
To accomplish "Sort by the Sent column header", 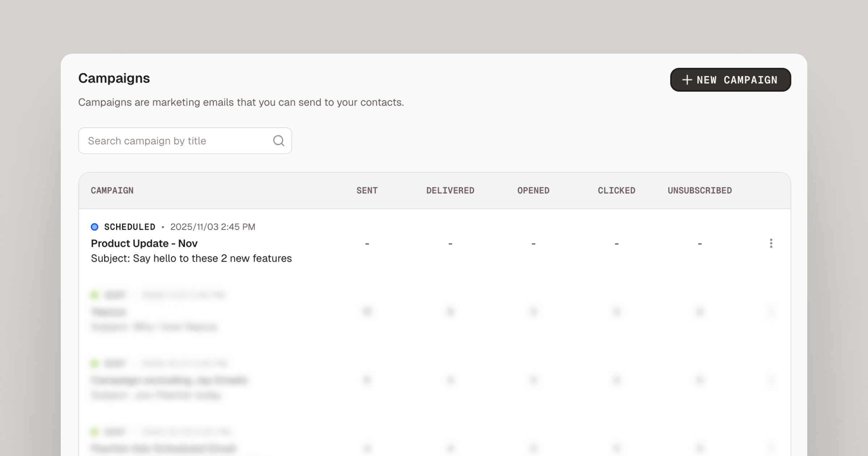I will [367, 190].
